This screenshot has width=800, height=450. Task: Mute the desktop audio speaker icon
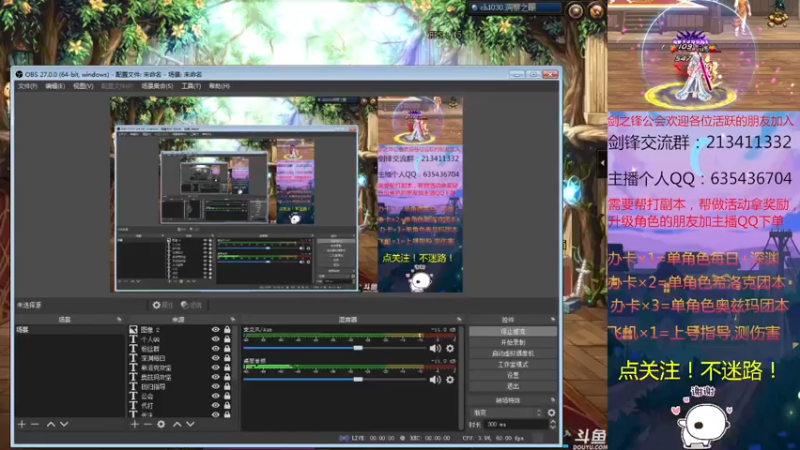click(435, 380)
